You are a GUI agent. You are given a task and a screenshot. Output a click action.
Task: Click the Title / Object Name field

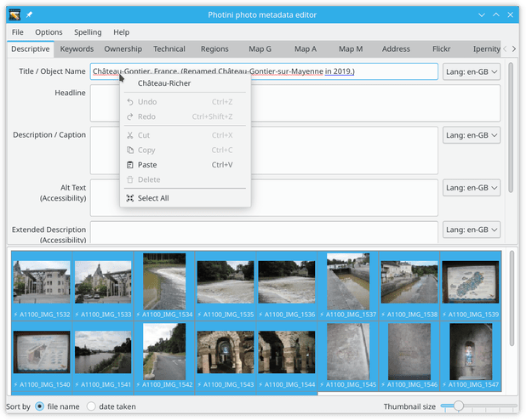click(264, 71)
